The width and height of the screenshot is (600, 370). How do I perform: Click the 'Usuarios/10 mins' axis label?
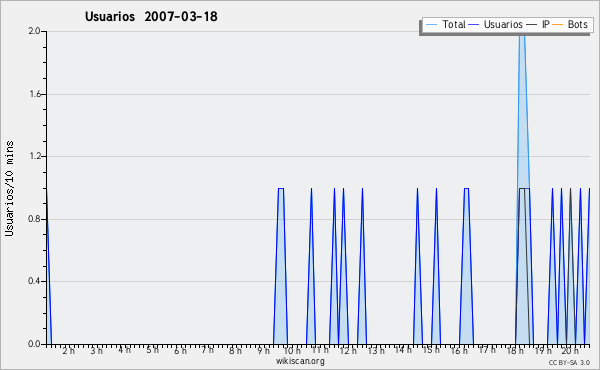click(9, 189)
